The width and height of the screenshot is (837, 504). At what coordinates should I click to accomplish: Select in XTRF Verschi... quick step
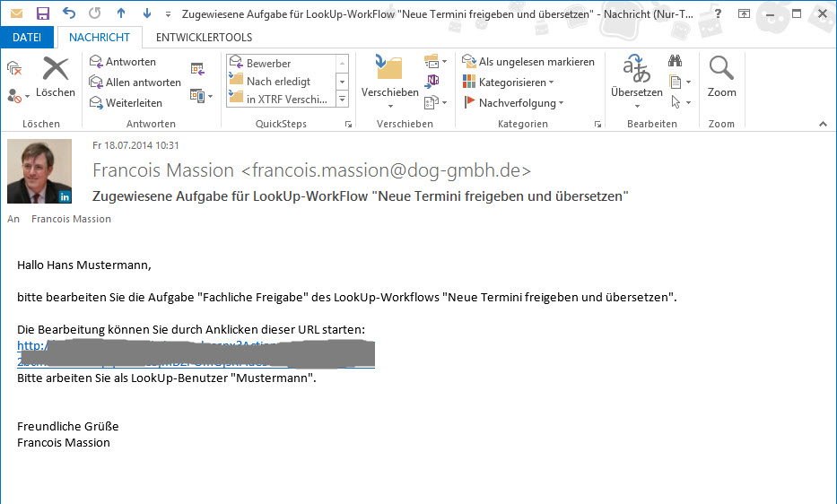pos(282,99)
